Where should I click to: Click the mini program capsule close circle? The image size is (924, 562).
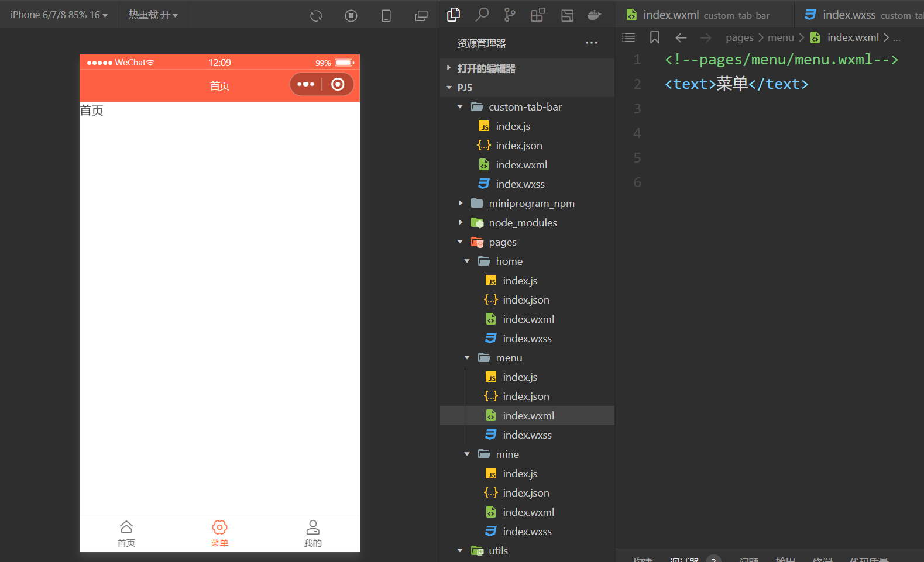338,84
